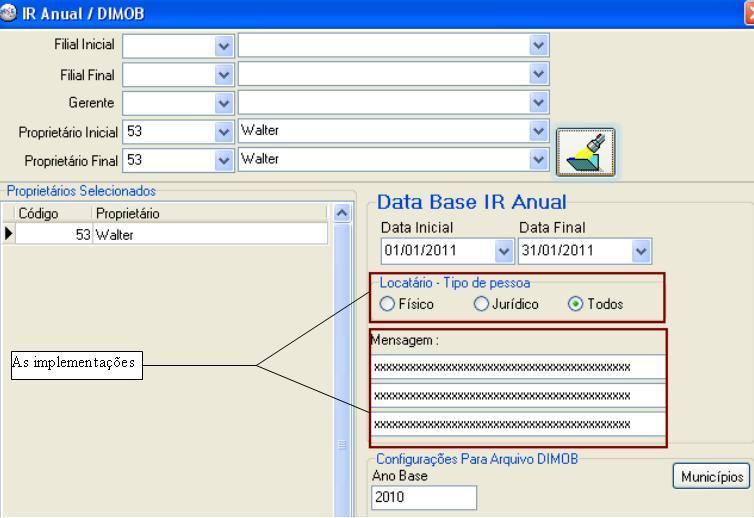Select the Físico radio button

tap(387, 304)
